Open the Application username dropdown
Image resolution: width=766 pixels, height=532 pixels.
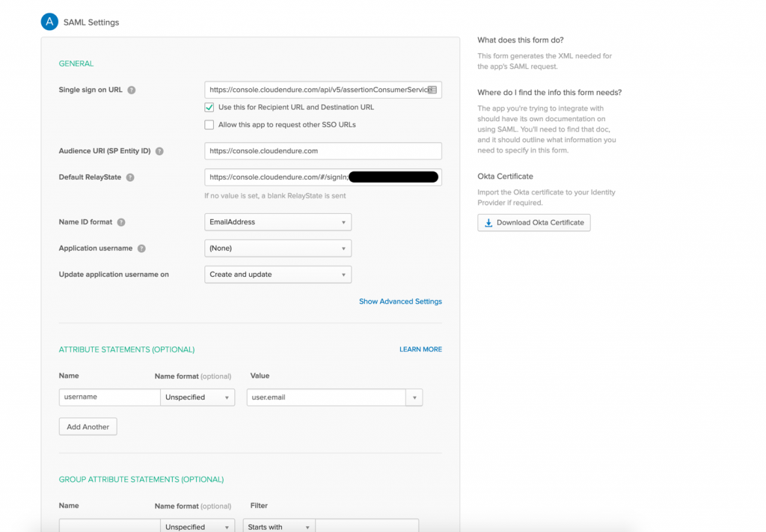pyautogui.click(x=278, y=248)
